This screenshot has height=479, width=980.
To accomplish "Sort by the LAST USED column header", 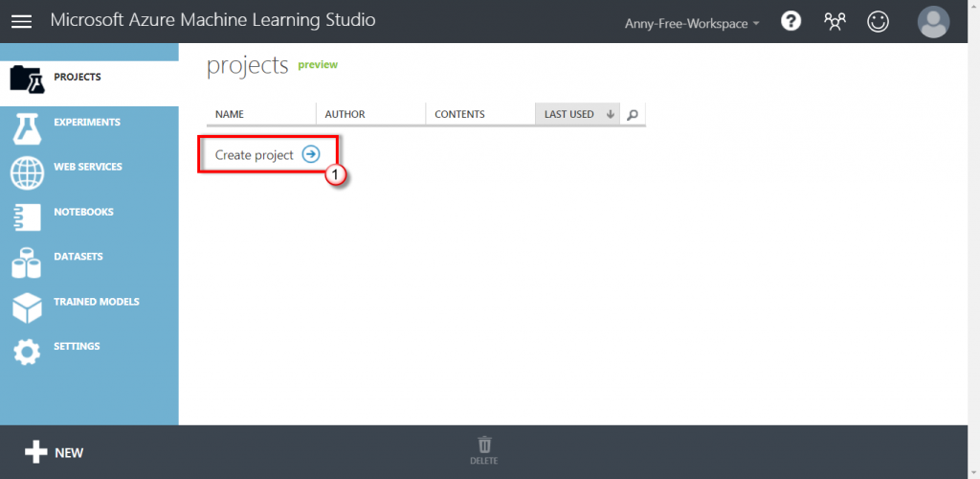I will [577, 114].
